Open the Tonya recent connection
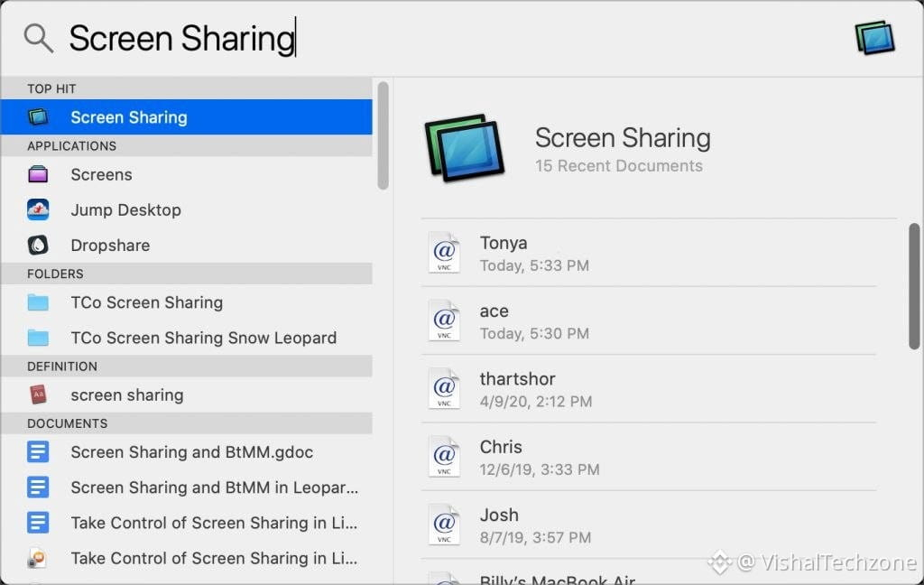The image size is (924, 585). [x=648, y=253]
